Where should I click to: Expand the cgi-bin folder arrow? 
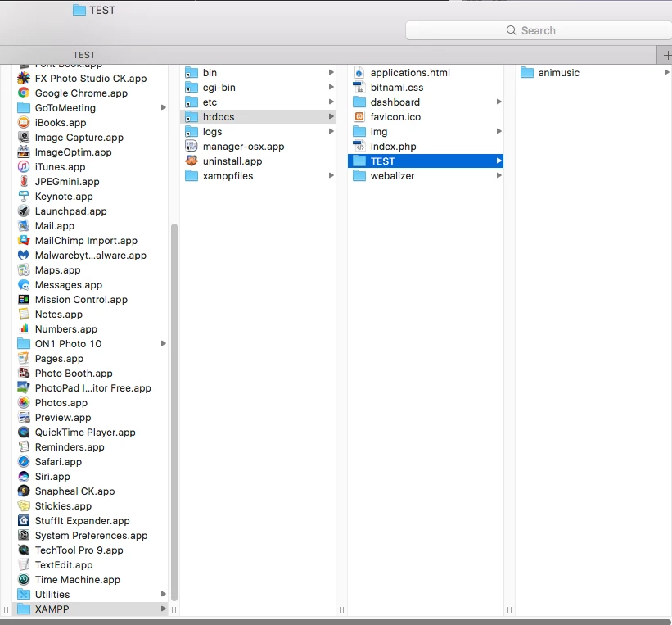(331, 87)
